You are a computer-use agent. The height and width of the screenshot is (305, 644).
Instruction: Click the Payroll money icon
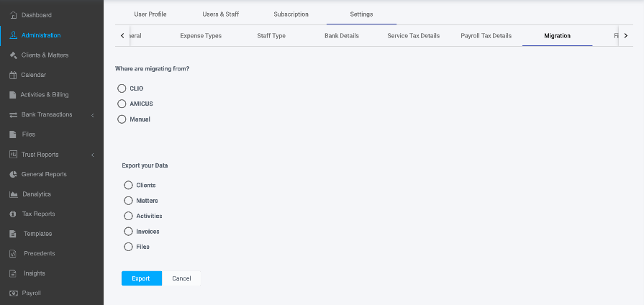pos(14,293)
